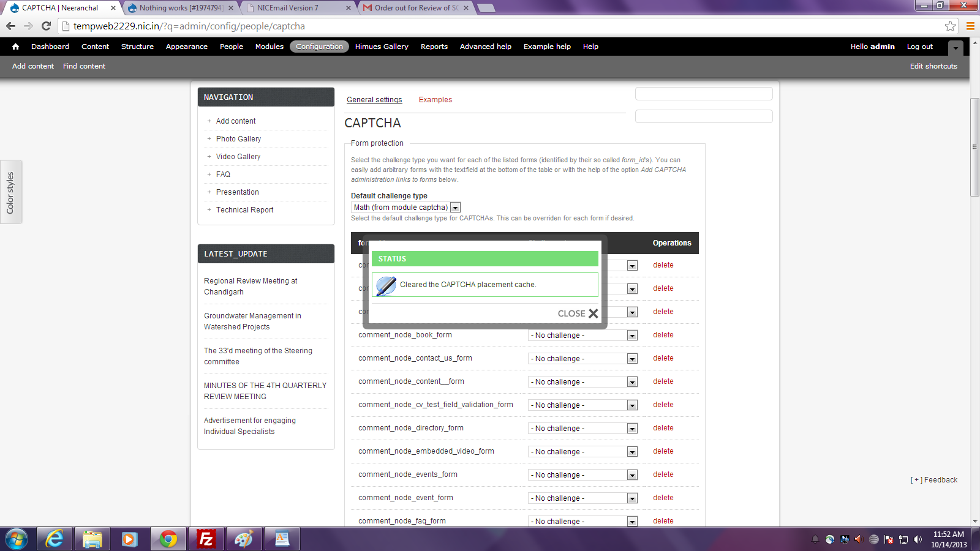Open Windows Explorer folder from taskbar
The width and height of the screenshot is (980, 551).
tap(92, 539)
